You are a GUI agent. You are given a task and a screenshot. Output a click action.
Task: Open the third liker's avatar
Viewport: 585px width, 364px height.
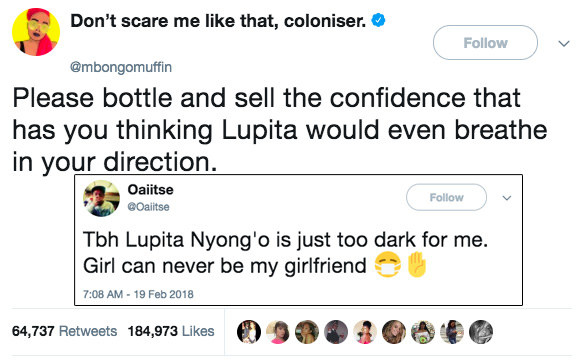307,332
